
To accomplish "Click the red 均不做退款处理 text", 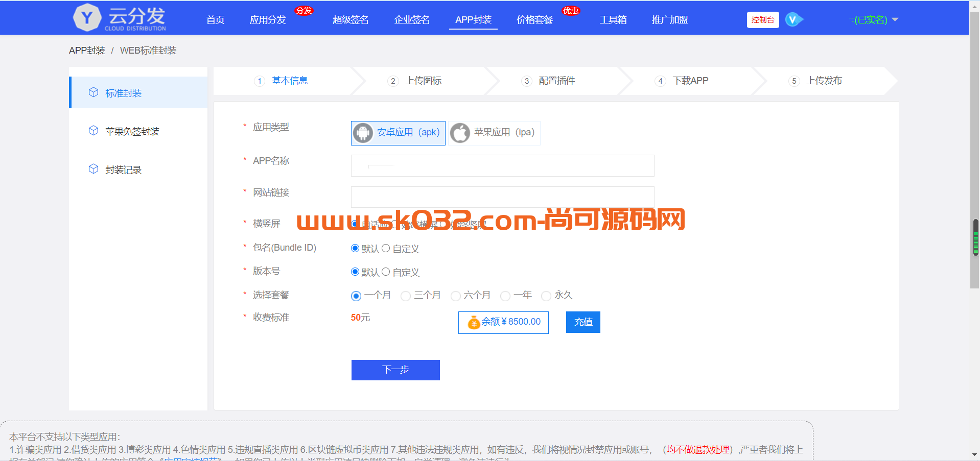I will tap(697, 450).
